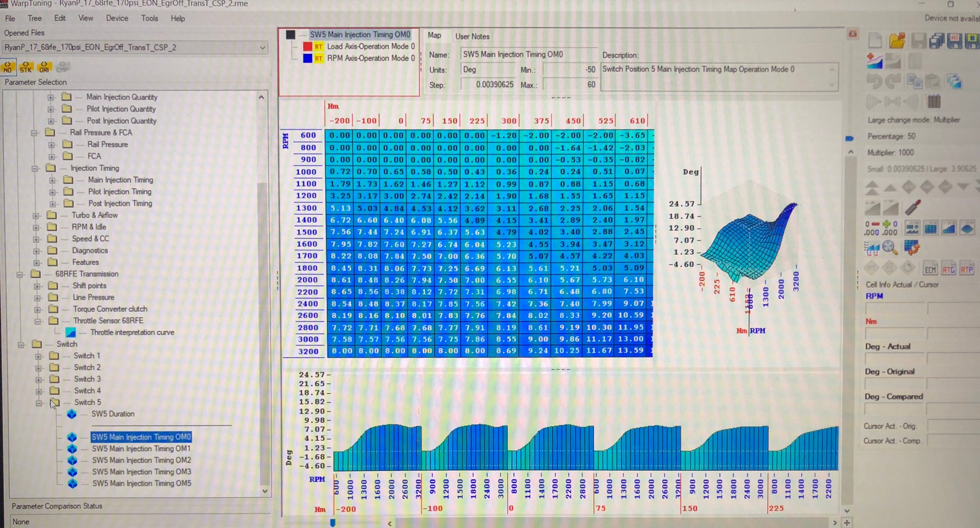Open the Opened Files dropdown
980x528 pixels.
coord(262,47)
